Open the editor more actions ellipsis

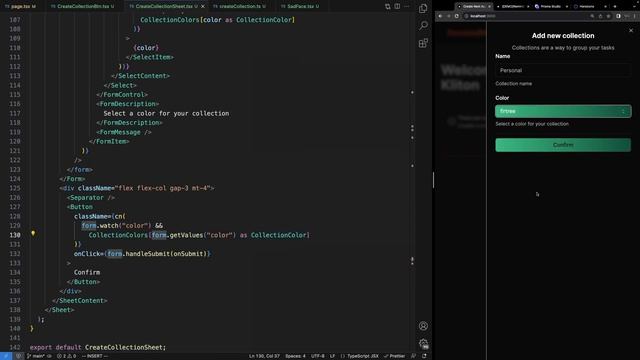tap(407, 6)
